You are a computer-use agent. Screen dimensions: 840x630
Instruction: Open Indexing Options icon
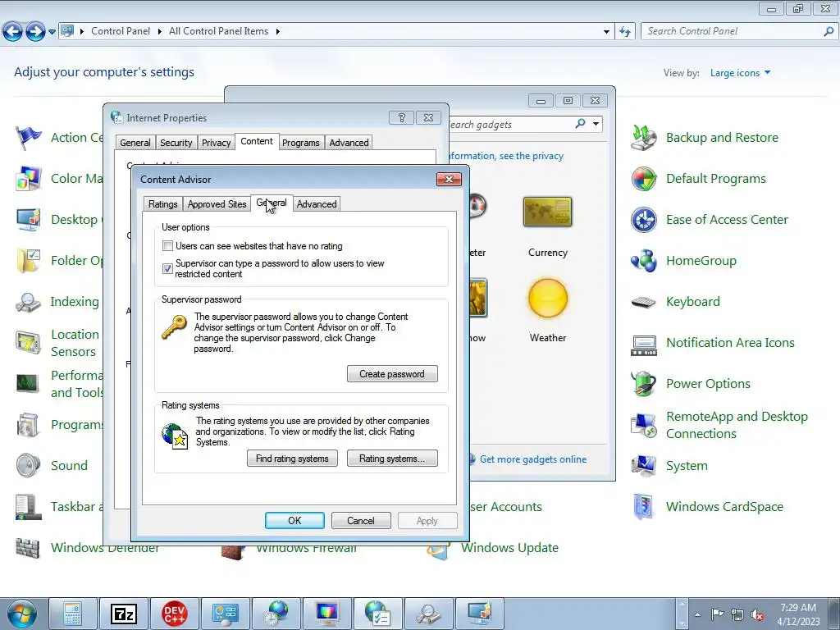[x=28, y=302]
